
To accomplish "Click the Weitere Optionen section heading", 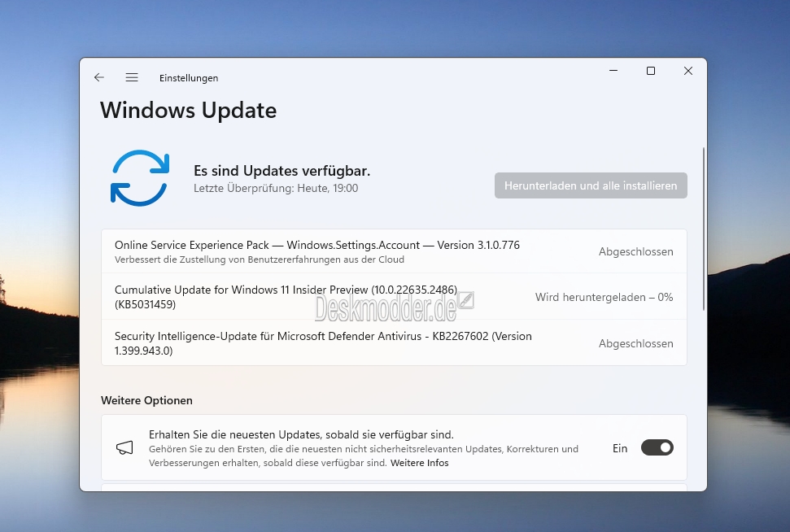I will point(146,400).
